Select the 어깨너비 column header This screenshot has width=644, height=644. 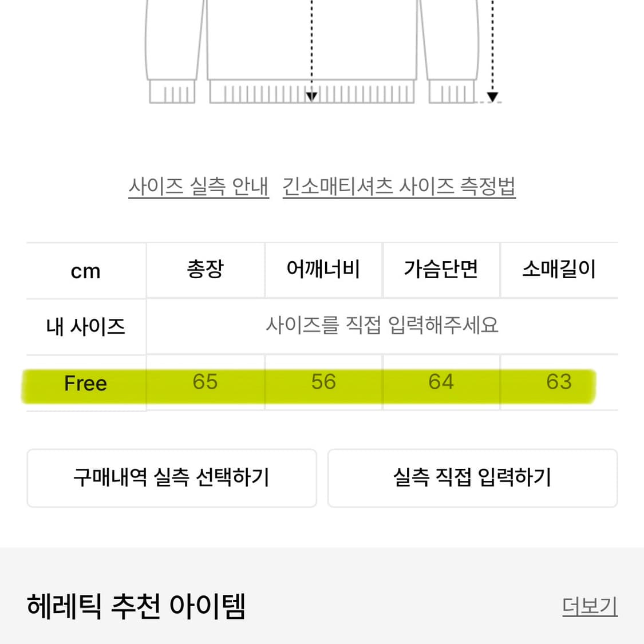pos(323,270)
